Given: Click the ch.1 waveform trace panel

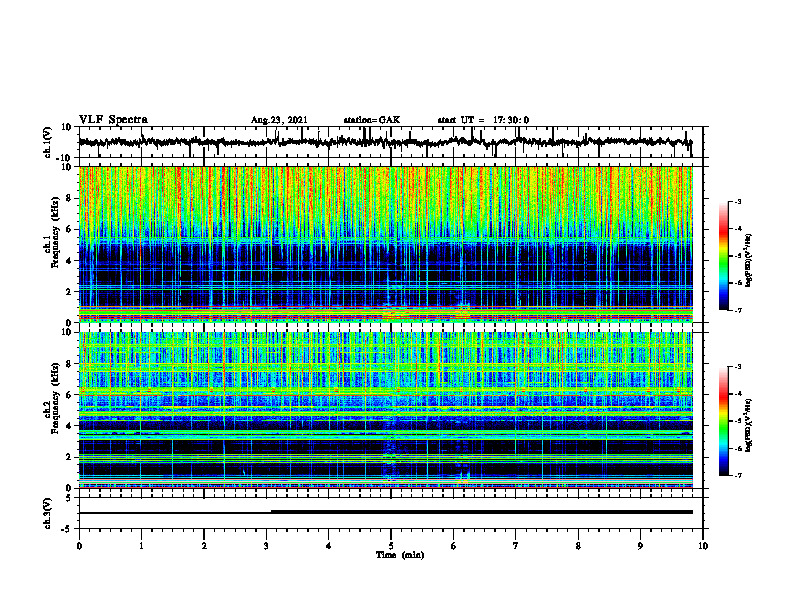Looking at the screenshot, I should tap(390, 142).
